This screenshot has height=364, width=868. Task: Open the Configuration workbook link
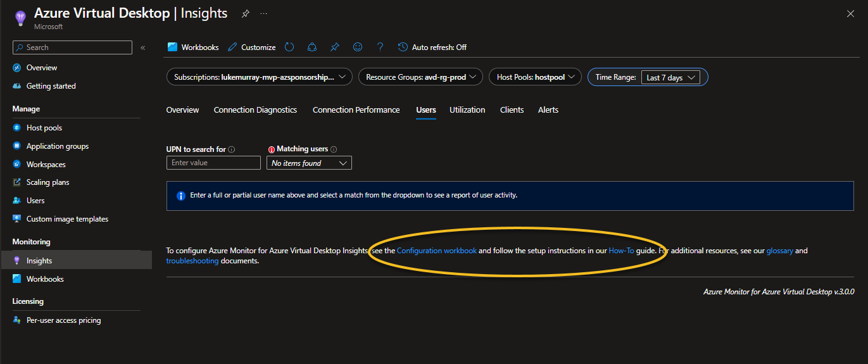click(x=437, y=251)
